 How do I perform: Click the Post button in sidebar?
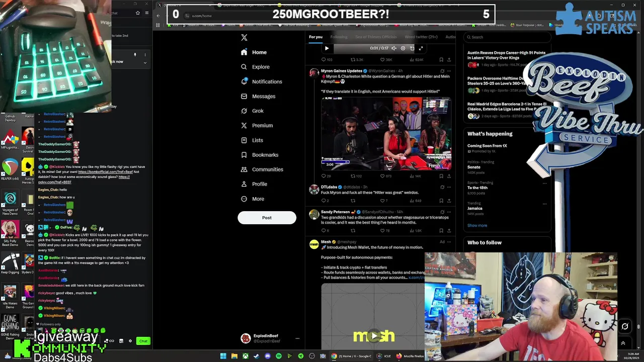pos(267,218)
